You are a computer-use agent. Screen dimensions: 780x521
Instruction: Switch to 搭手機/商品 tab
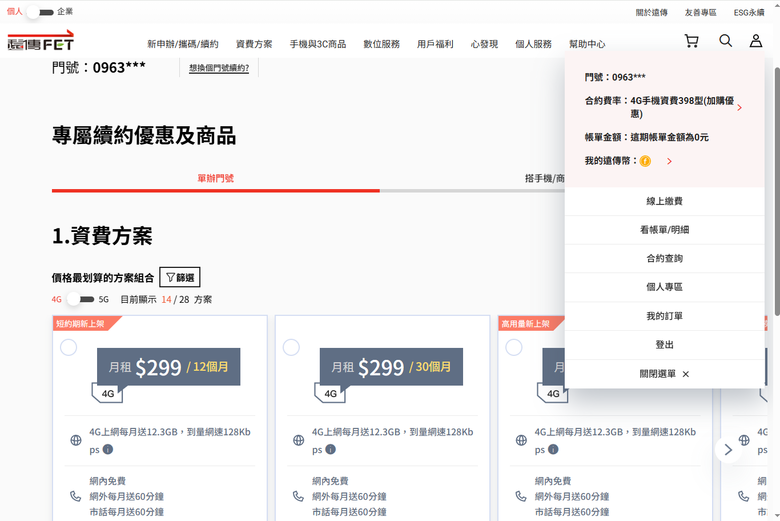[x=545, y=178]
